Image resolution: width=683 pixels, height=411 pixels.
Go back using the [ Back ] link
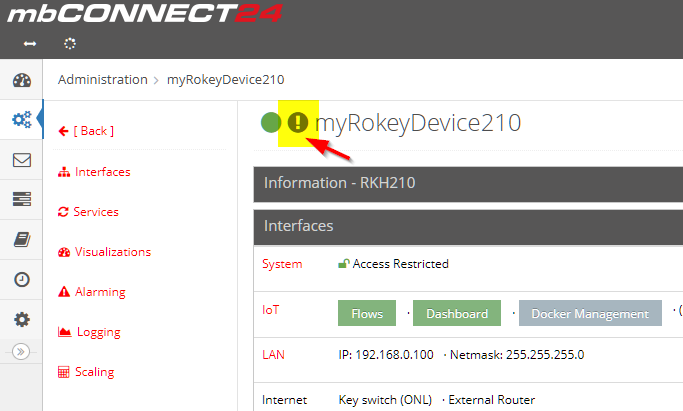86,131
